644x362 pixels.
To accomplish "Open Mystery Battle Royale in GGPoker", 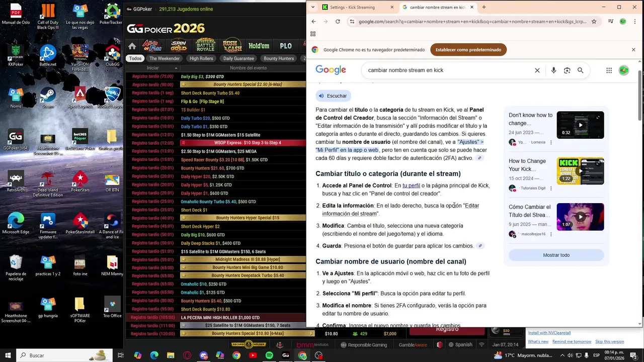I will coord(205,45).
